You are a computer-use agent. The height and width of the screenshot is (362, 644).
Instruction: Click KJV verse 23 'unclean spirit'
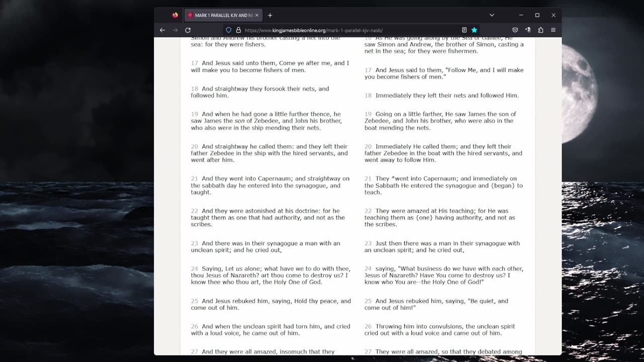pyautogui.click(x=266, y=246)
